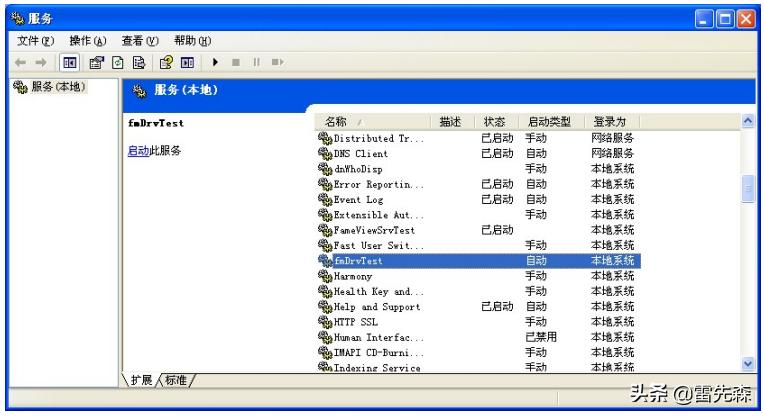Viewport: 764px width, 416px height.
Task: Click the scrollbar up arrow in services list
Action: 748,121
